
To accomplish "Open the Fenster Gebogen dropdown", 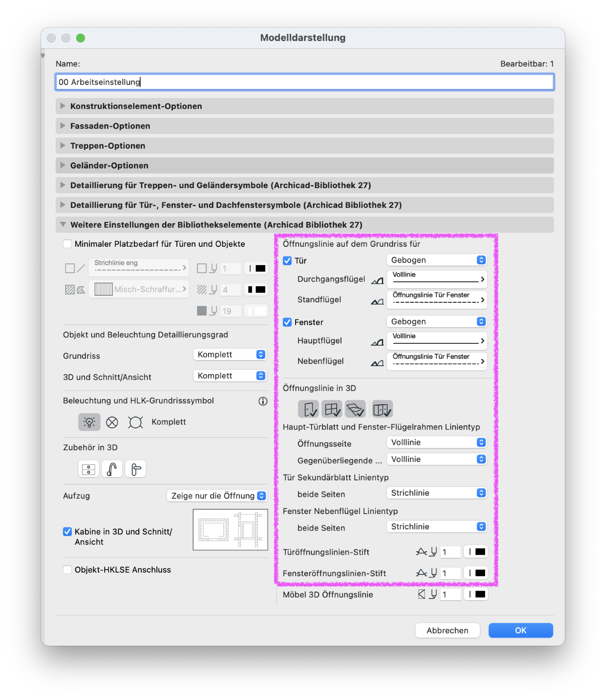I will pos(437,322).
